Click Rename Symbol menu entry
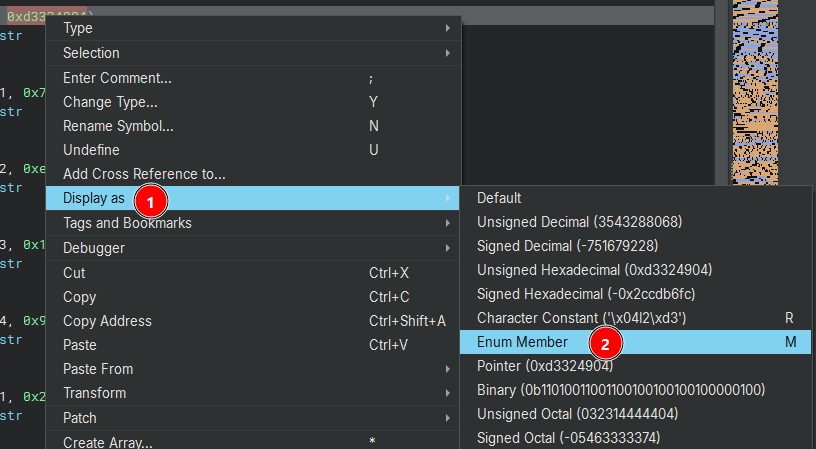Viewport: 816px width, 449px height. [118, 126]
